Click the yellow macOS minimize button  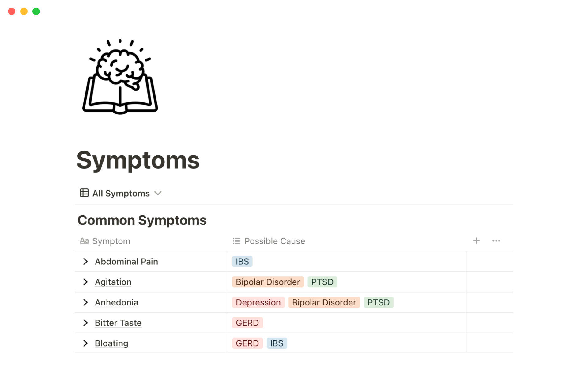[24, 11]
